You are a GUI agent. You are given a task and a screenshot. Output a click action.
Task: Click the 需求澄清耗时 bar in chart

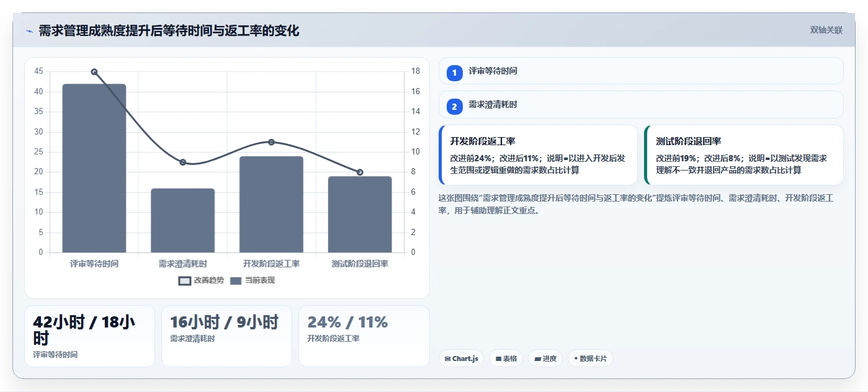pyautogui.click(x=182, y=220)
